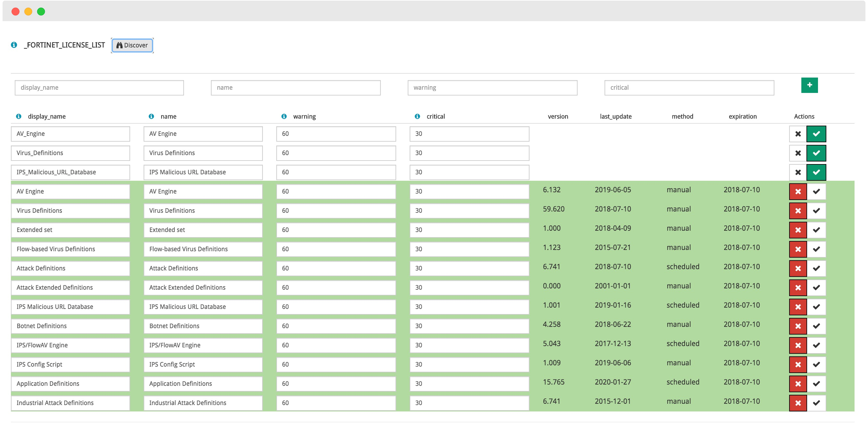Click last_update 2017-12-13 in IPS/FlowAV Engine row

(x=613, y=344)
